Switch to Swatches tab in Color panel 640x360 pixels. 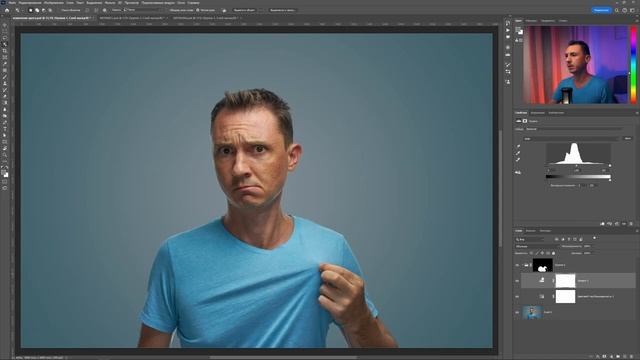[531, 20]
